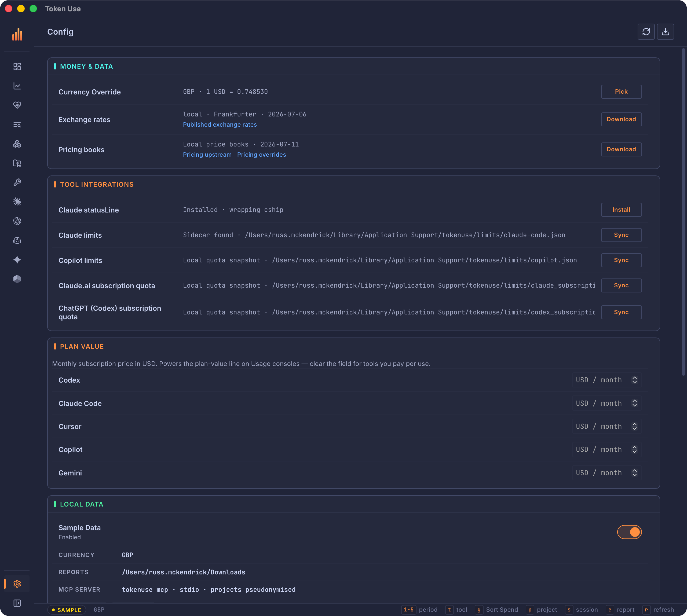Click the r refresh shortcut hint
The image size is (687, 616).
tap(658, 610)
